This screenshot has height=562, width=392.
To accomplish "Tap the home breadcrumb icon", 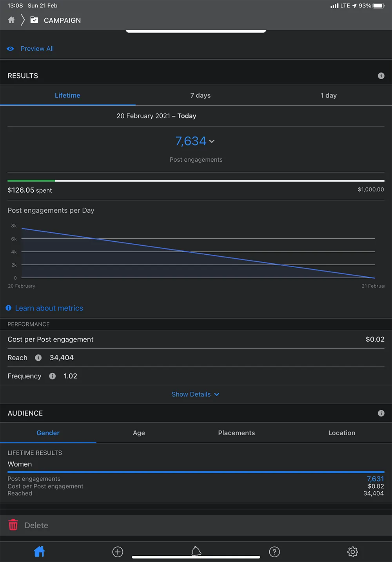I will pyautogui.click(x=11, y=20).
